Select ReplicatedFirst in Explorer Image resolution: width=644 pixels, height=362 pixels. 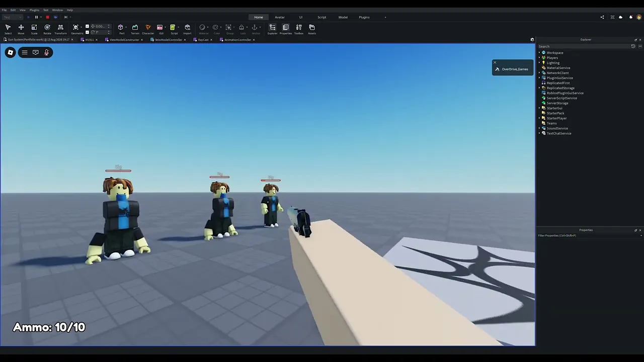(x=558, y=83)
